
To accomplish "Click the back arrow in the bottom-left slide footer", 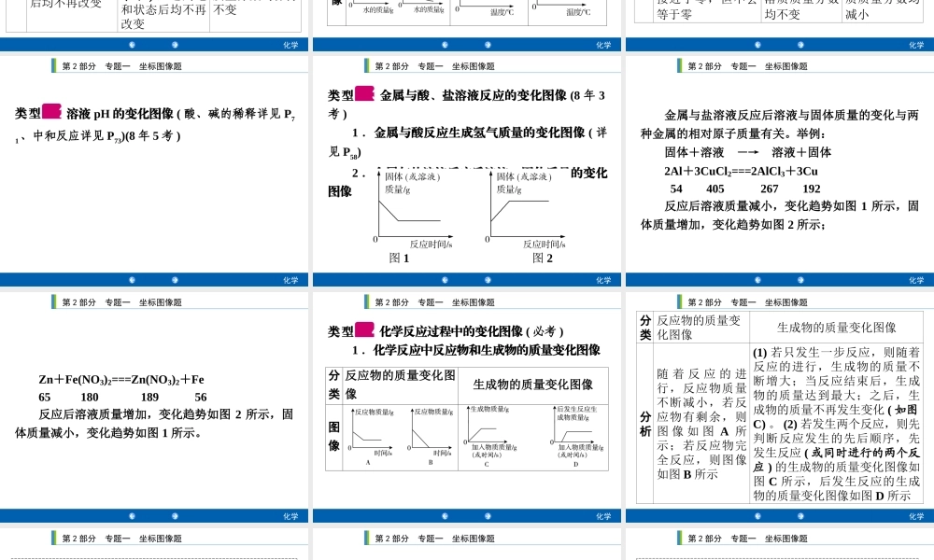I will [132, 514].
